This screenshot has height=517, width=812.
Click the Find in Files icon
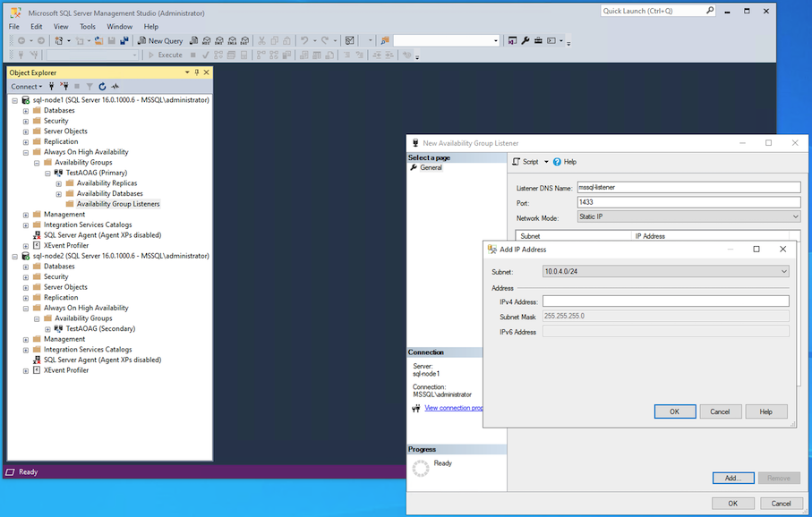point(385,41)
